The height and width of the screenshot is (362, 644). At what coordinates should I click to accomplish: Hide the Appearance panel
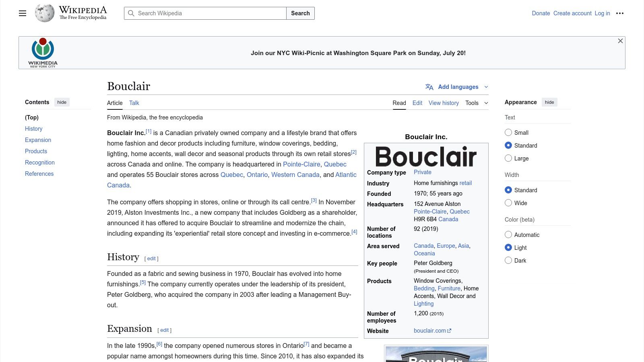coord(549,102)
